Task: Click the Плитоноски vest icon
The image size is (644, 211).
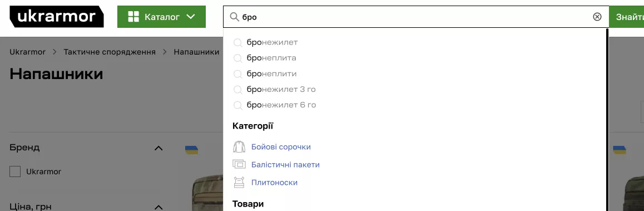Action: click(239, 182)
